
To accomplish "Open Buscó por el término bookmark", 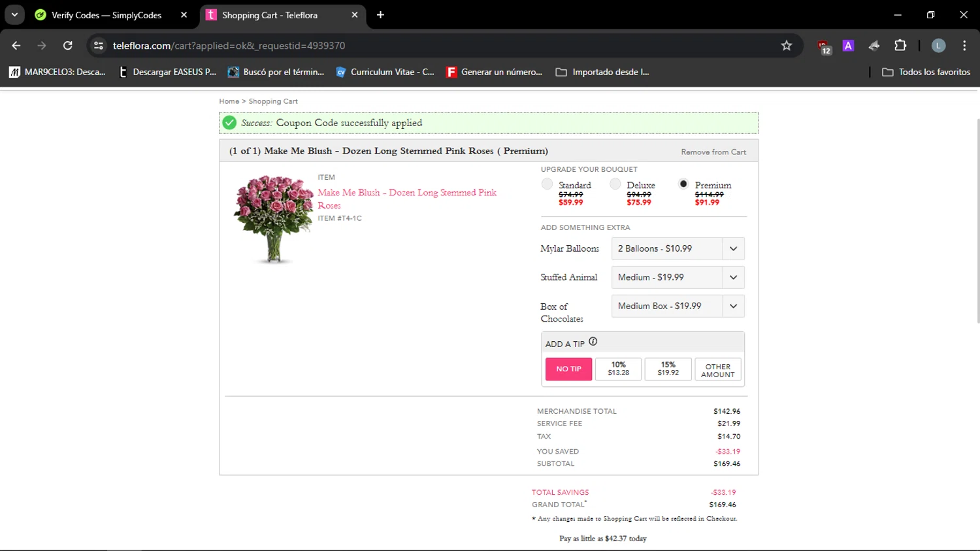I will [x=276, y=72].
